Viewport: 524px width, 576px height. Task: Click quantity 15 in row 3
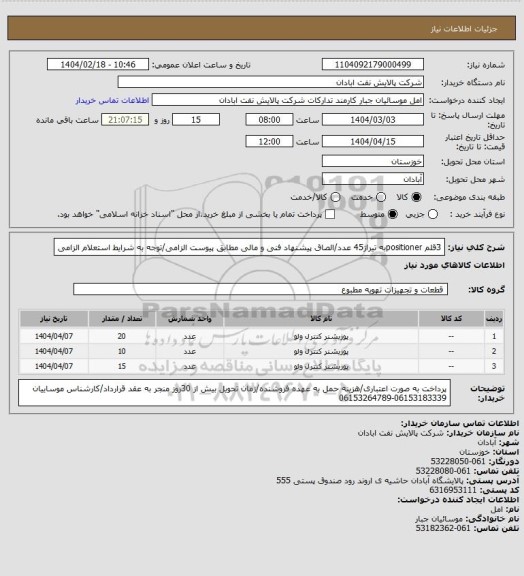tap(122, 366)
